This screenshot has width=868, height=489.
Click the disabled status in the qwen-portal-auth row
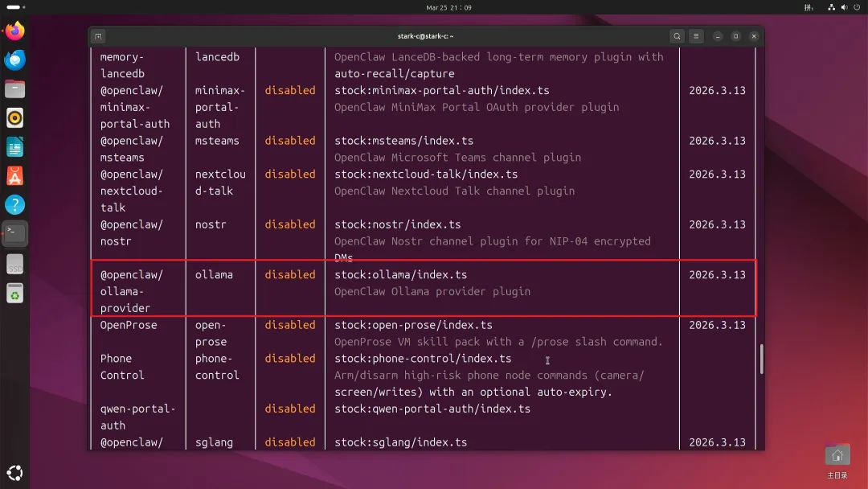click(290, 409)
